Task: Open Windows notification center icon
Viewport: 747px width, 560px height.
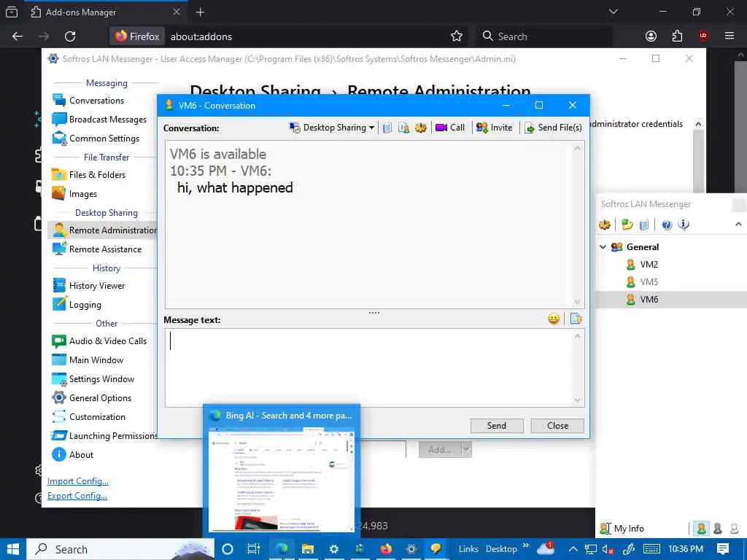Action: pos(723,549)
